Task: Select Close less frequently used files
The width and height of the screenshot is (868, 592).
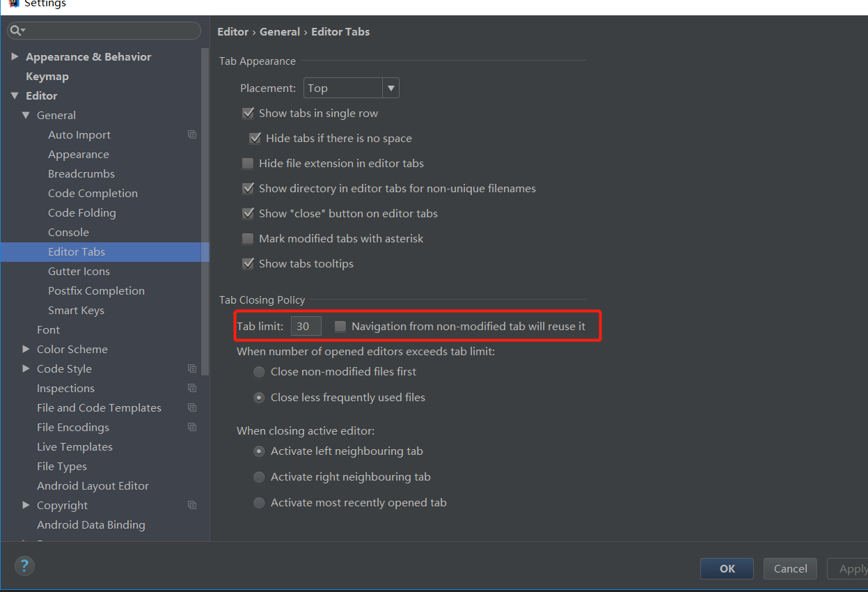Action: point(259,398)
